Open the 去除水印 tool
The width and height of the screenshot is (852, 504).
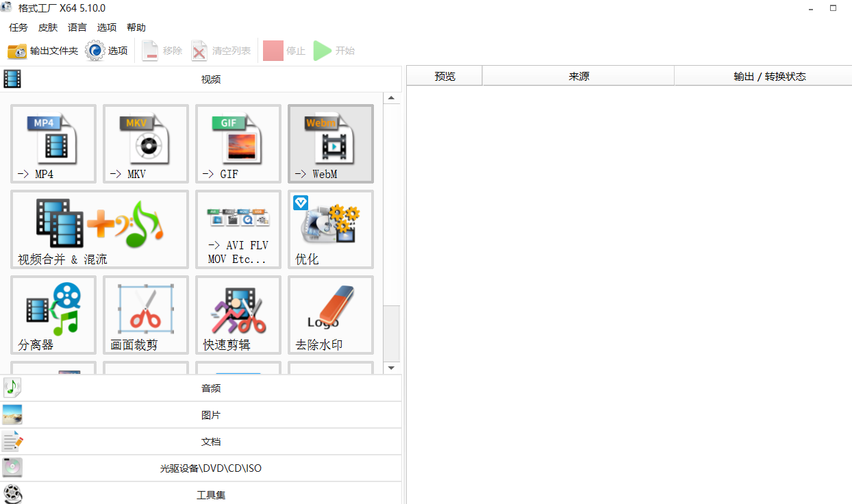click(x=331, y=315)
